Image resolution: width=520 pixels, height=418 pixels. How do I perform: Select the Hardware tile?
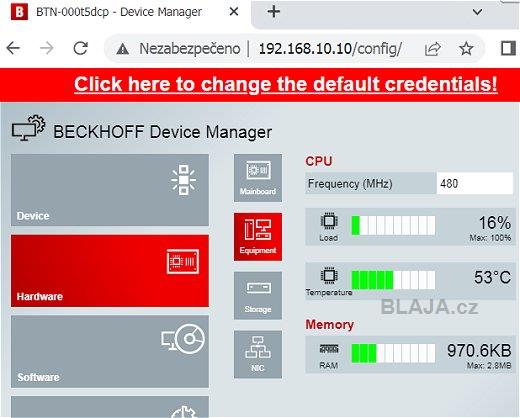tap(110, 271)
